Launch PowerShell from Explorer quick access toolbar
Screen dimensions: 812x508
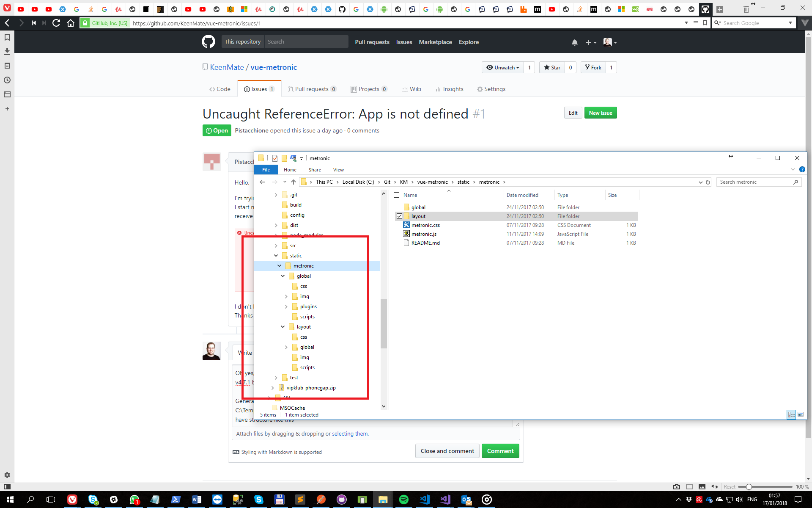pos(293,158)
